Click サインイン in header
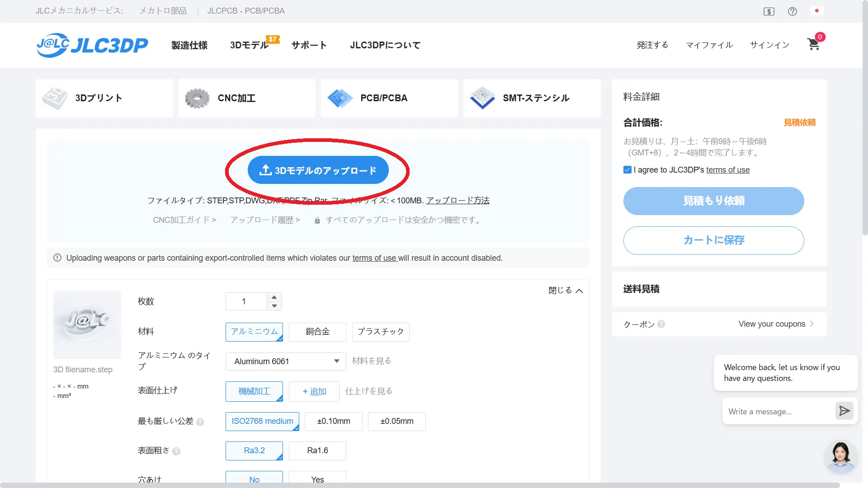This screenshot has height=488, width=868. pyautogui.click(x=769, y=45)
